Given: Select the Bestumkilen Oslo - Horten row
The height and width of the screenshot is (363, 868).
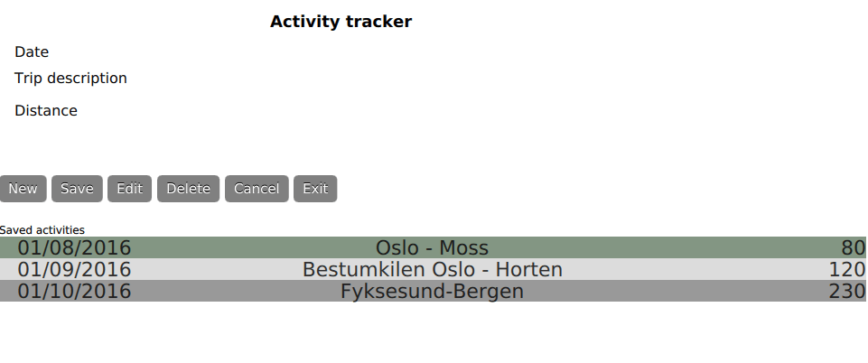Looking at the screenshot, I should point(432,269).
